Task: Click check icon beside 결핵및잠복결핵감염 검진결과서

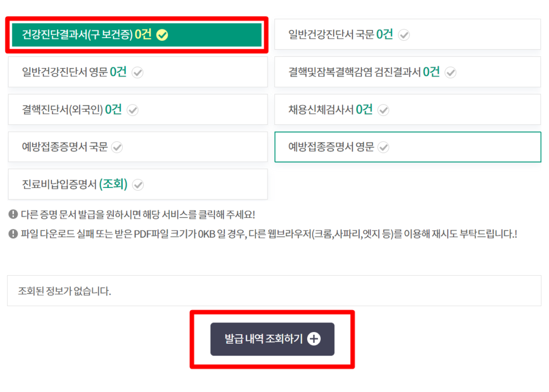Action: [x=450, y=73]
